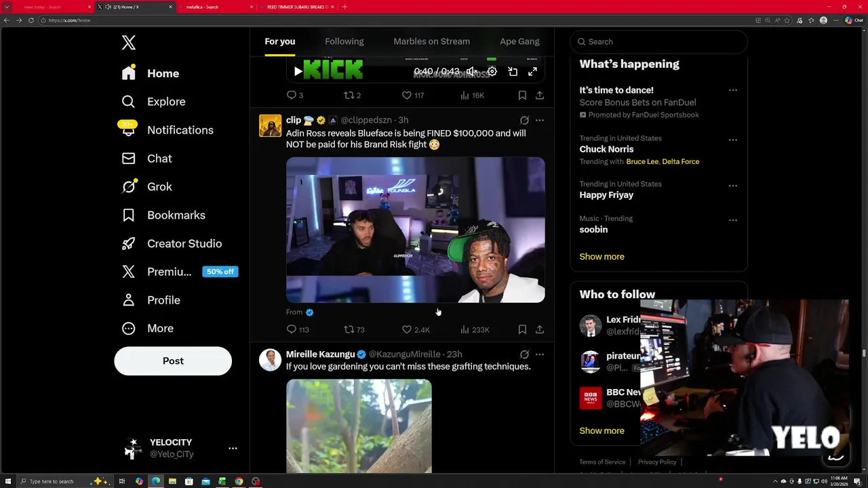Bookmark the Kick video post
Viewport: 868px width, 488px height.
click(522, 96)
